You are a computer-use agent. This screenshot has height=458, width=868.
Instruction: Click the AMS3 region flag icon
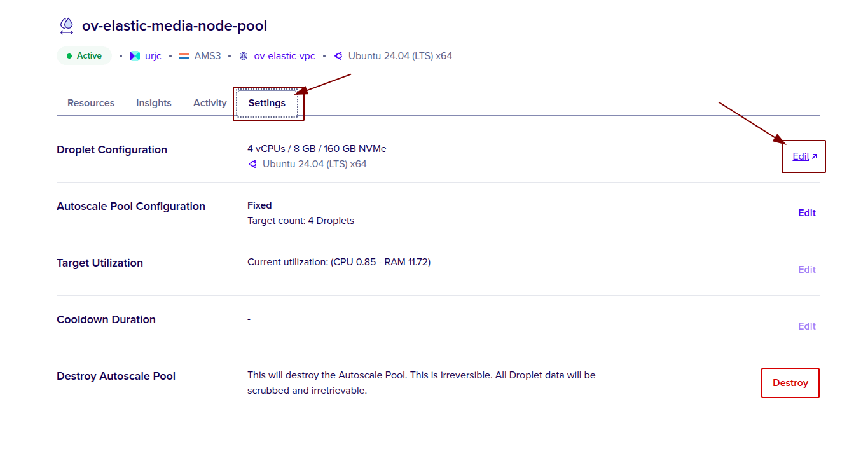pyautogui.click(x=184, y=56)
